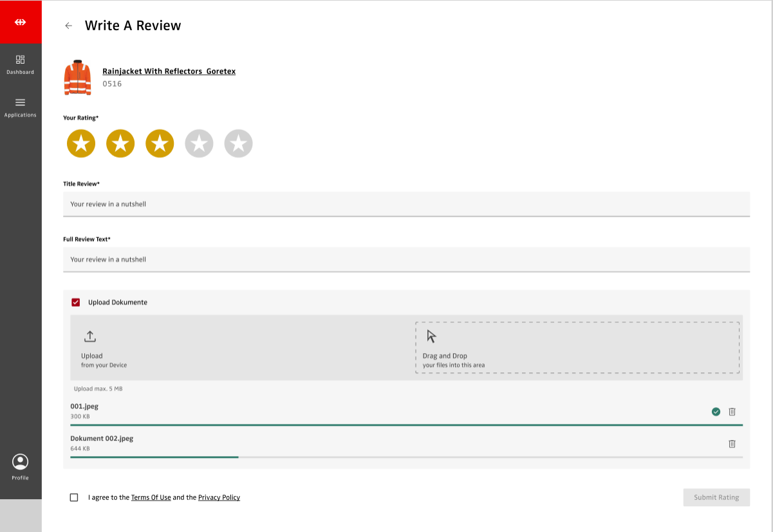Set rating to four stars

pyautogui.click(x=199, y=143)
